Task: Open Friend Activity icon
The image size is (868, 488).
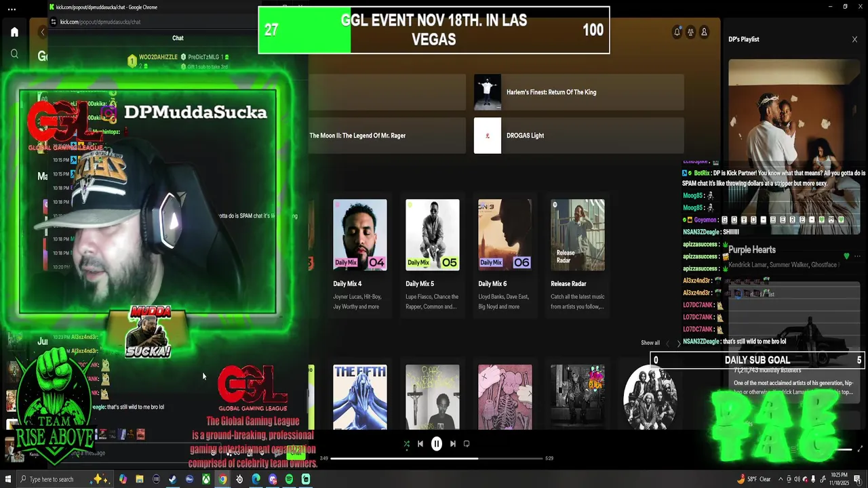Action: [690, 32]
